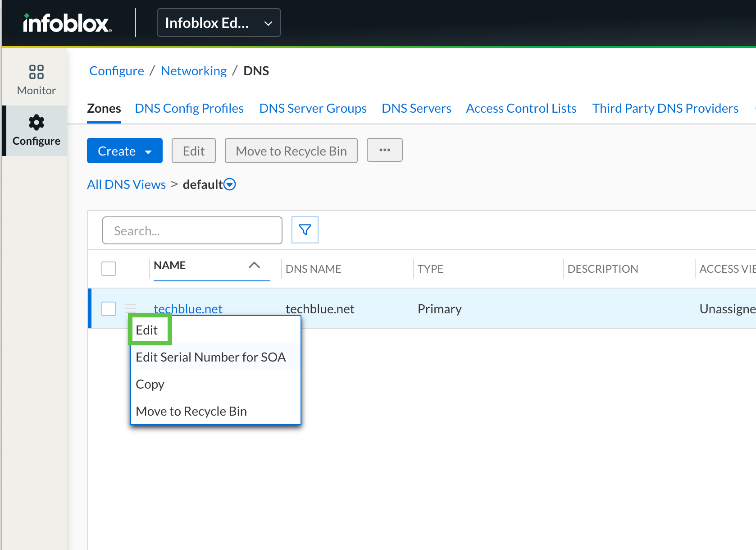Screen dimensions: 756x550
Task: Toggle NAME column sort arrow
Action: [254, 266]
